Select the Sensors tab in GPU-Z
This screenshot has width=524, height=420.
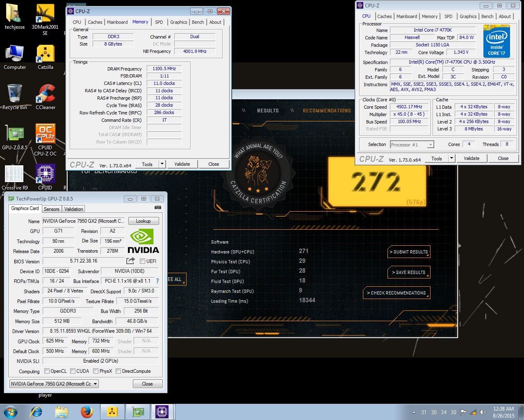52,209
